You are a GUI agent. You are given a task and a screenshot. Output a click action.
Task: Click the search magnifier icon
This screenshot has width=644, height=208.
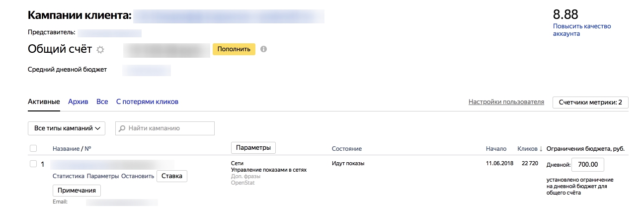coord(122,128)
